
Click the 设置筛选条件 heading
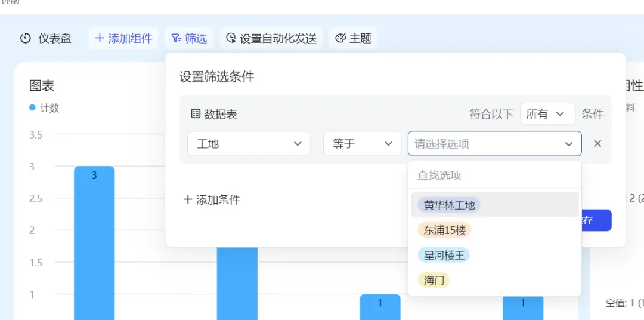[216, 76]
